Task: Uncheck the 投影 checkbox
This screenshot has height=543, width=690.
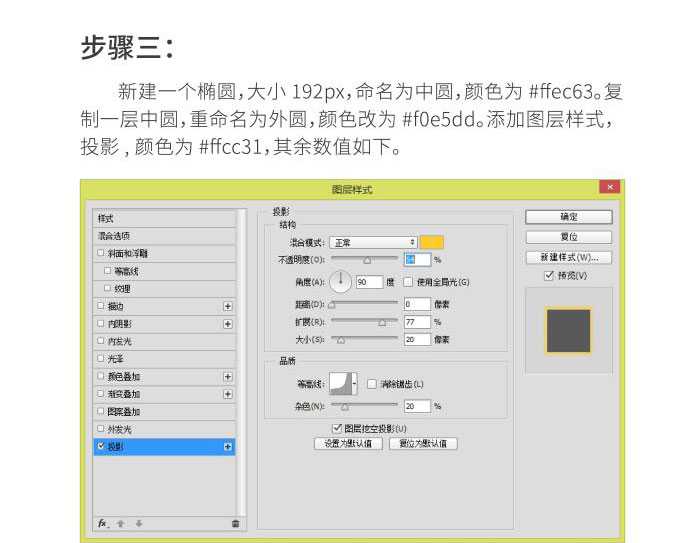Action: (101, 446)
